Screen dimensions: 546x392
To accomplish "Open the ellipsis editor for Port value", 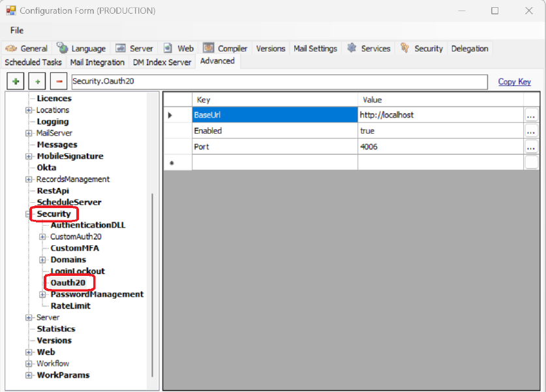I will click(x=531, y=147).
